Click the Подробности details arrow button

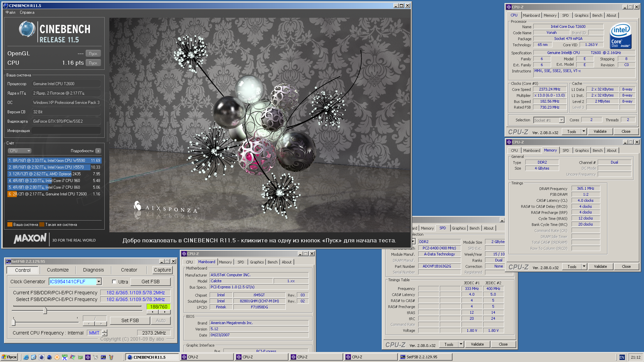pos(98,151)
